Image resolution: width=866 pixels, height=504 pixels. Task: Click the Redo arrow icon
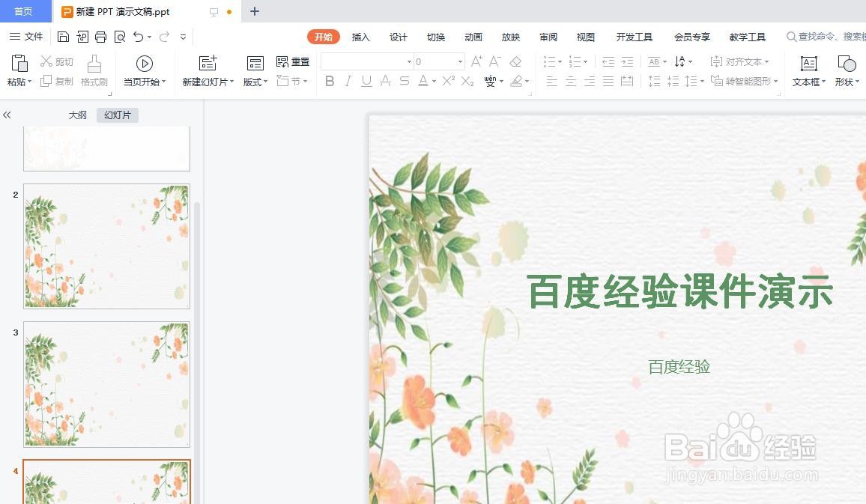coord(164,37)
